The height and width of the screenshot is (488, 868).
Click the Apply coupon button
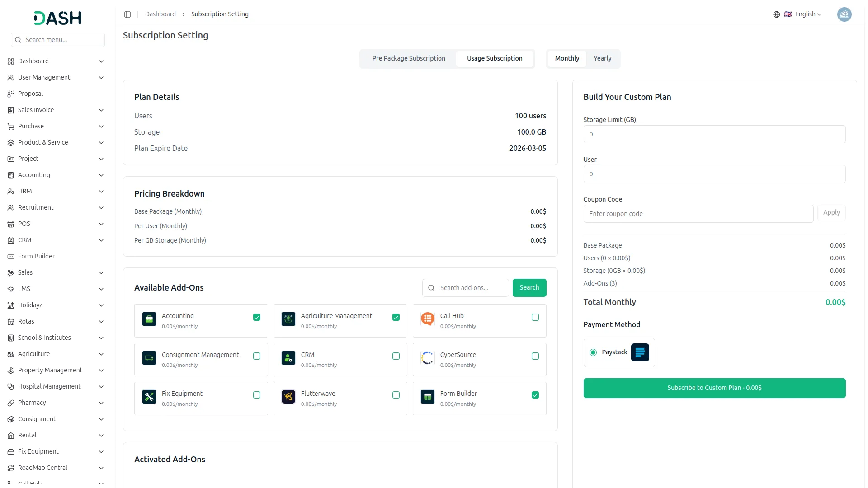point(831,213)
